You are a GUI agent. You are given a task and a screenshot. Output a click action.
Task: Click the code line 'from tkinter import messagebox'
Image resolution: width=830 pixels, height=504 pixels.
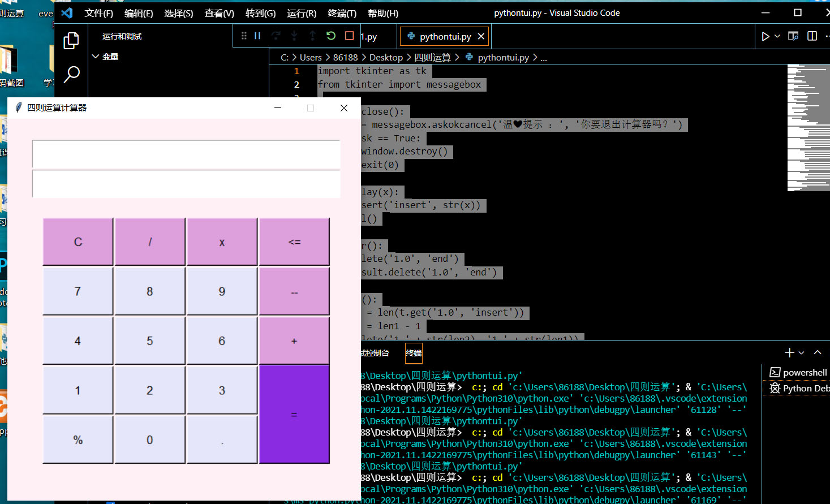399,85
